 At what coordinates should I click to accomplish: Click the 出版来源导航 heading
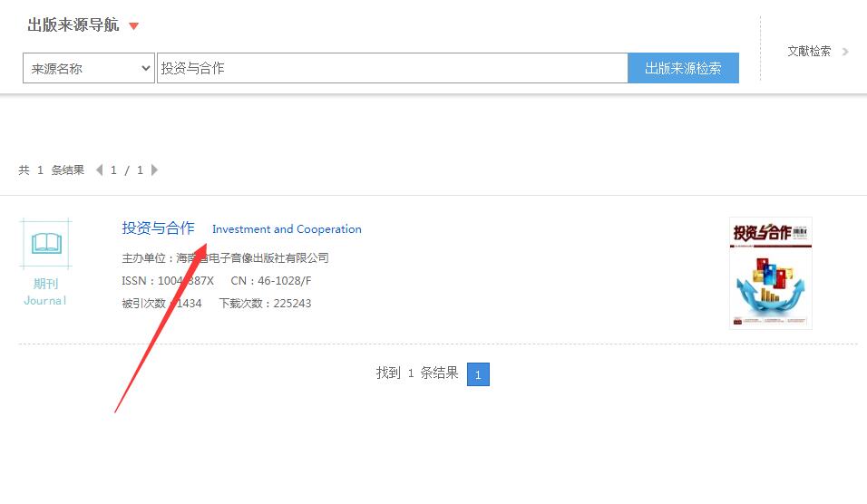pyautogui.click(x=73, y=24)
